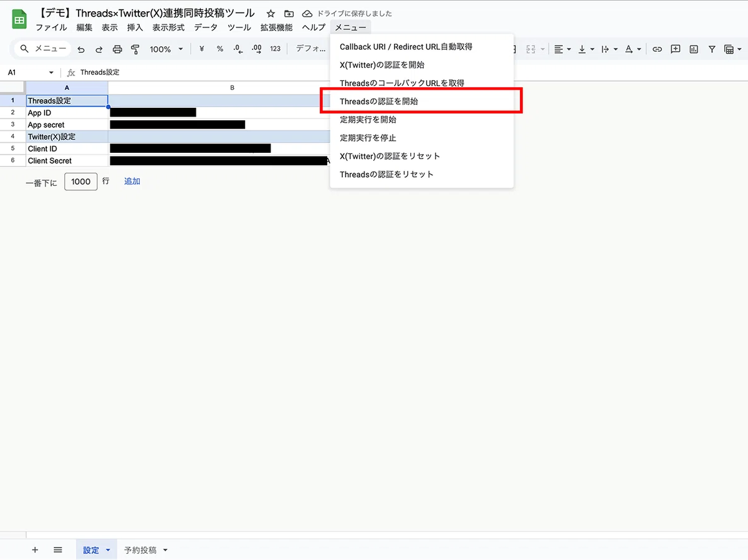Screen dimensions: 748x560
Task: Close the custom メニュー menu in the menu bar
Action: (x=350, y=27)
